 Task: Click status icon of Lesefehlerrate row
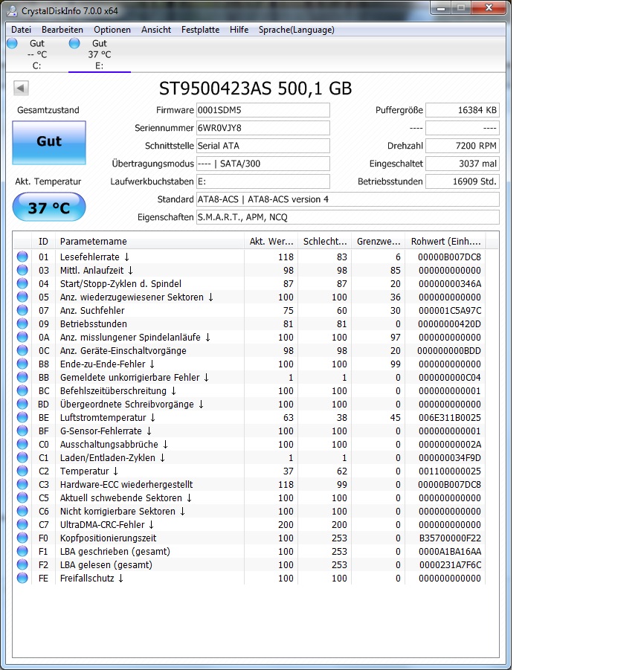tap(22, 257)
